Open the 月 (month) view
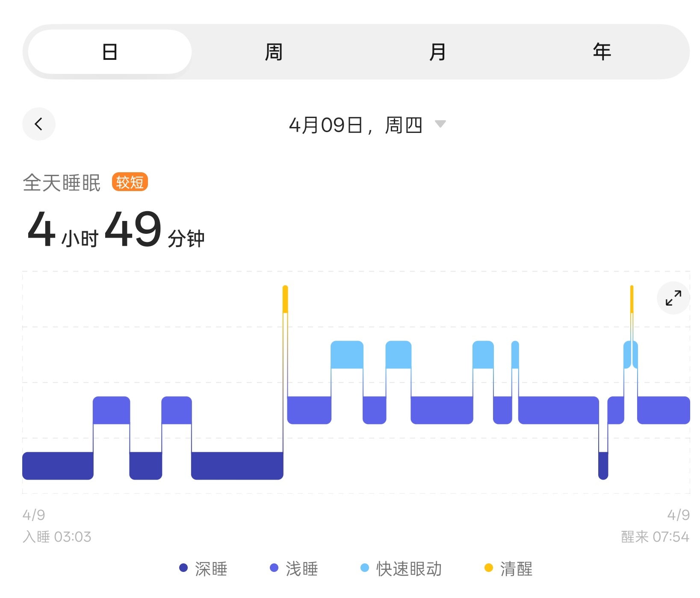This screenshot has height=598, width=700. tap(437, 50)
